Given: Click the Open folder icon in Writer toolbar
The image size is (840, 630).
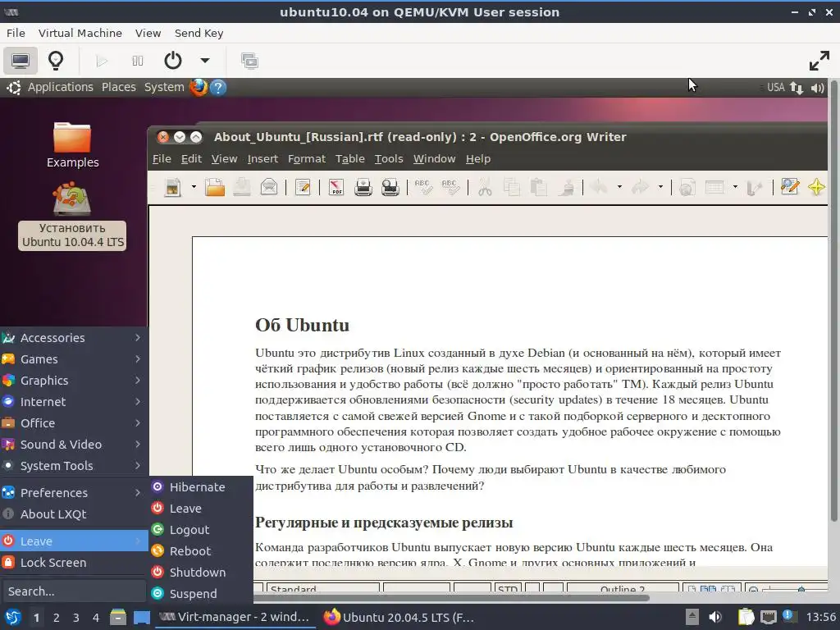Looking at the screenshot, I should (x=215, y=188).
